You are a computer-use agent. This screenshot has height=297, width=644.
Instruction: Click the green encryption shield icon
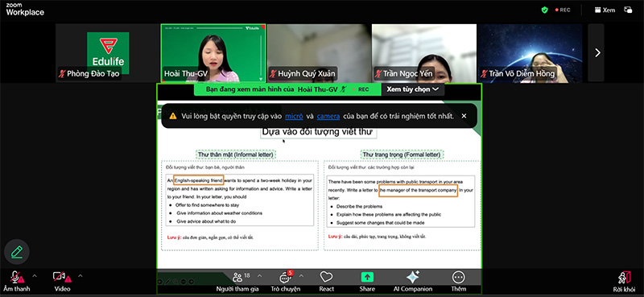(x=545, y=10)
